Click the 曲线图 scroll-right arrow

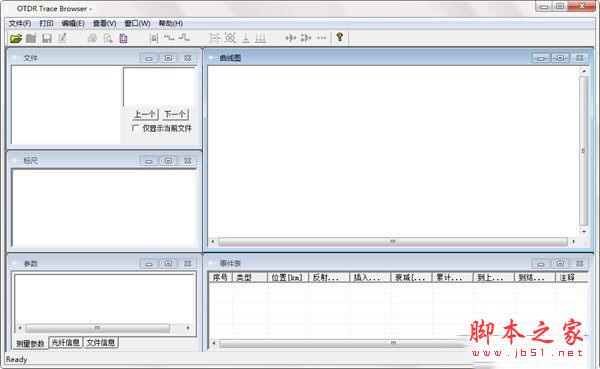click(573, 242)
